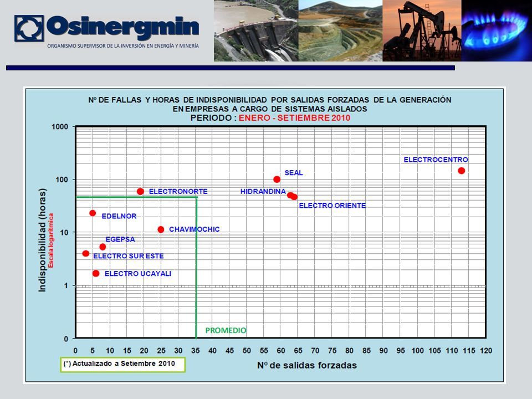The image size is (532, 399).
Task: Select the oil pumpjack photo
Action: coord(422,30)
